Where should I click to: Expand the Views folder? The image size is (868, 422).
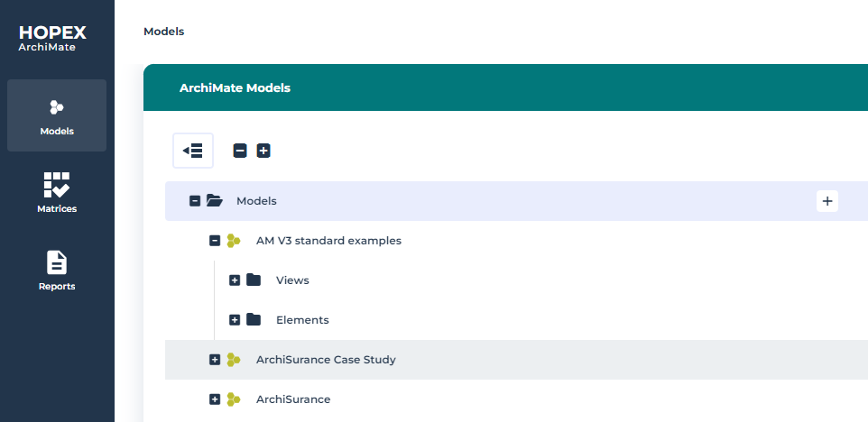235,280
